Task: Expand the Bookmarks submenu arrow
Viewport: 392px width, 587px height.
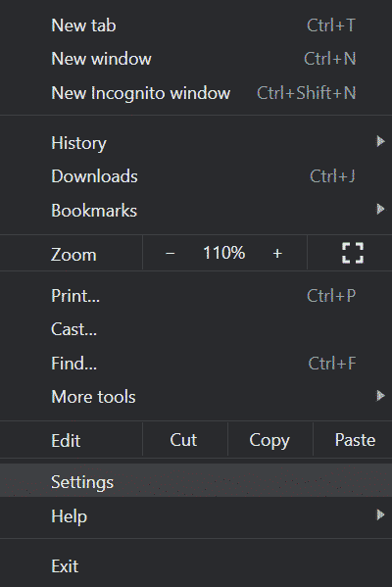Action: click(380, 209)
